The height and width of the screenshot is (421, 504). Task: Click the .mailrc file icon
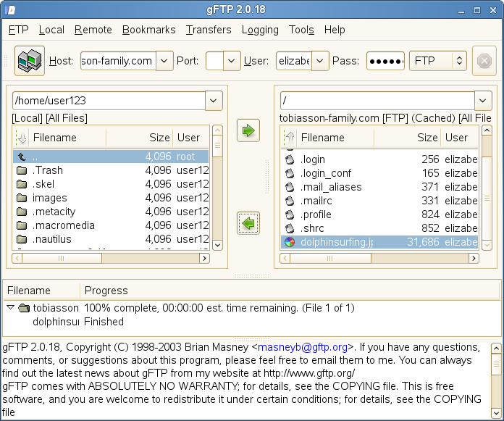290,201
